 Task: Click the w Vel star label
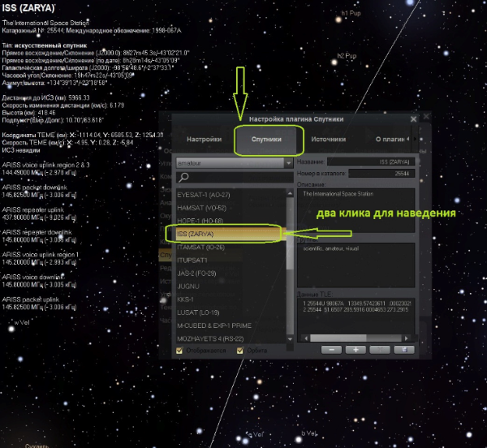[22, 322]
